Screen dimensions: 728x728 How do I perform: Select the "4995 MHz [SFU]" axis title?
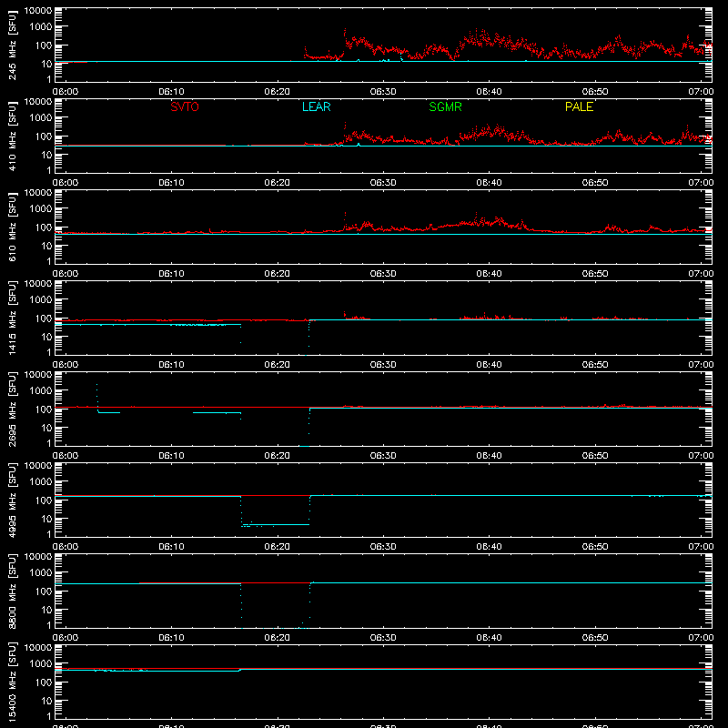pos(13,500)
